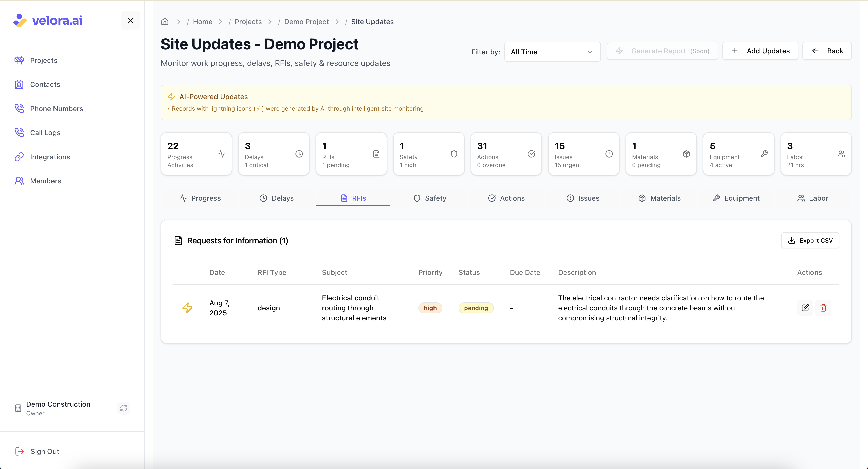Viewport: 868px width, 469px height.
Task: Click the Add Updates button
Action: [760, 51]
